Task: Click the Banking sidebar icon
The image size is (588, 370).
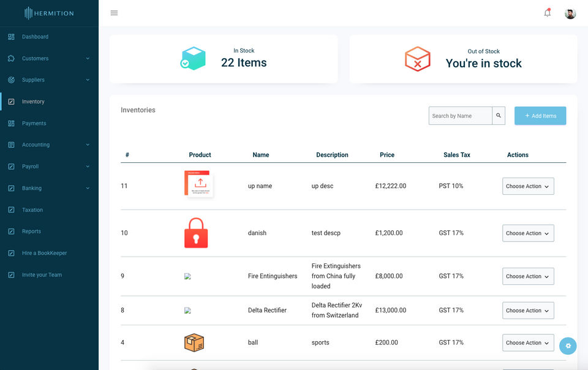Action: click(11, 188)
